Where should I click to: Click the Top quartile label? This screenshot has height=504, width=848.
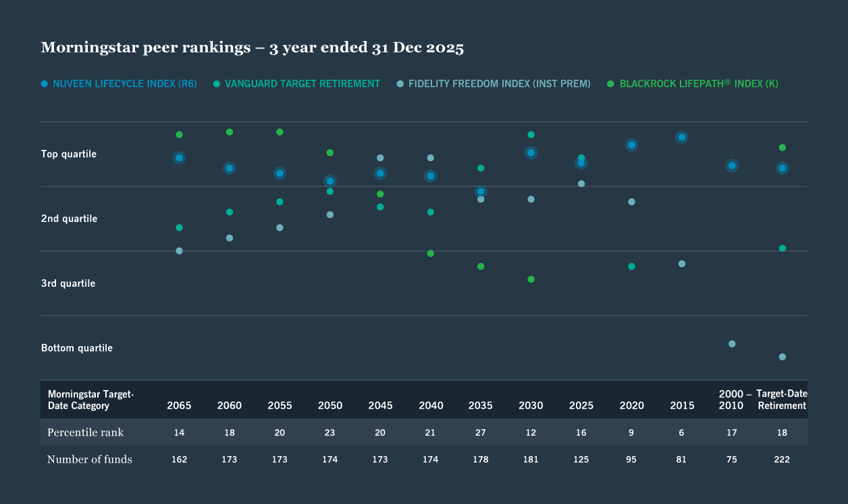tap(68, 154)
